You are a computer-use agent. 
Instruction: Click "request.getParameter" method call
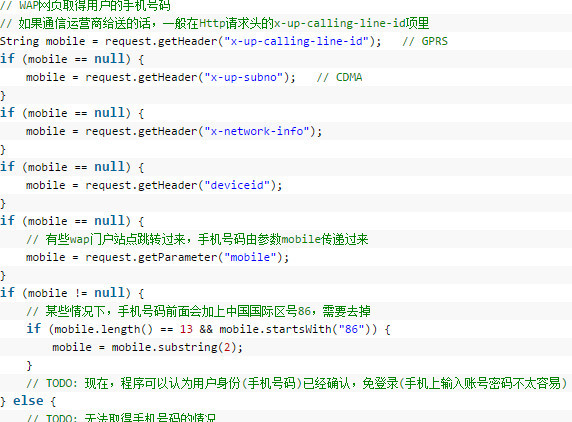tap(151, 258)
